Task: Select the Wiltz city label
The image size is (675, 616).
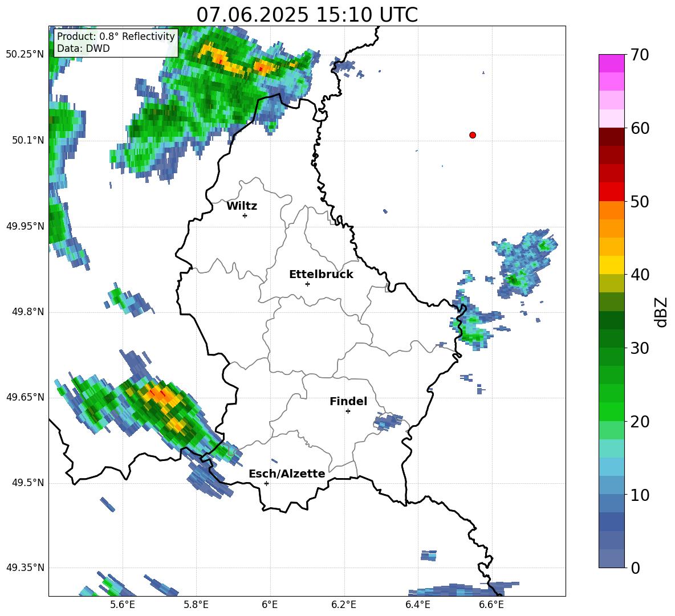Action: [x=242, y=206]
